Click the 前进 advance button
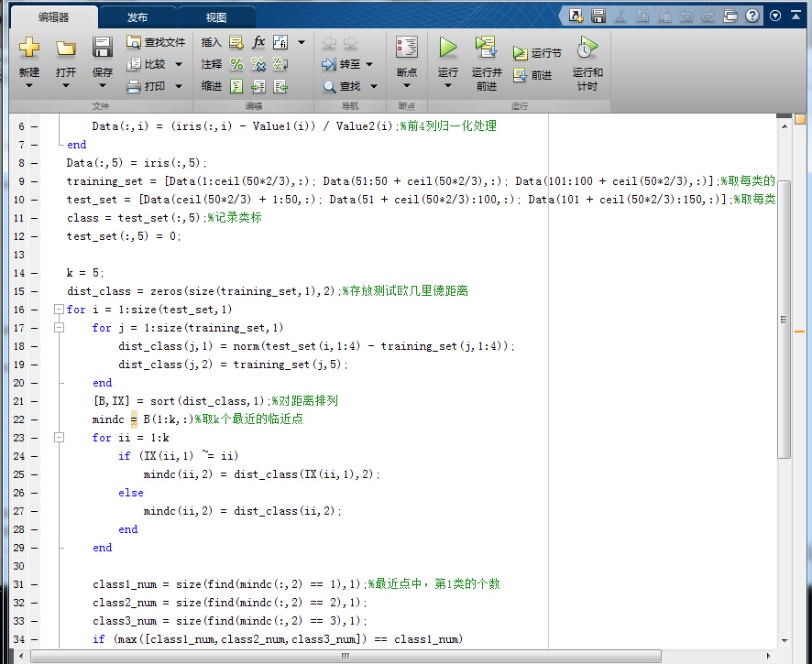The image size is (812, 664). [532, 76]
